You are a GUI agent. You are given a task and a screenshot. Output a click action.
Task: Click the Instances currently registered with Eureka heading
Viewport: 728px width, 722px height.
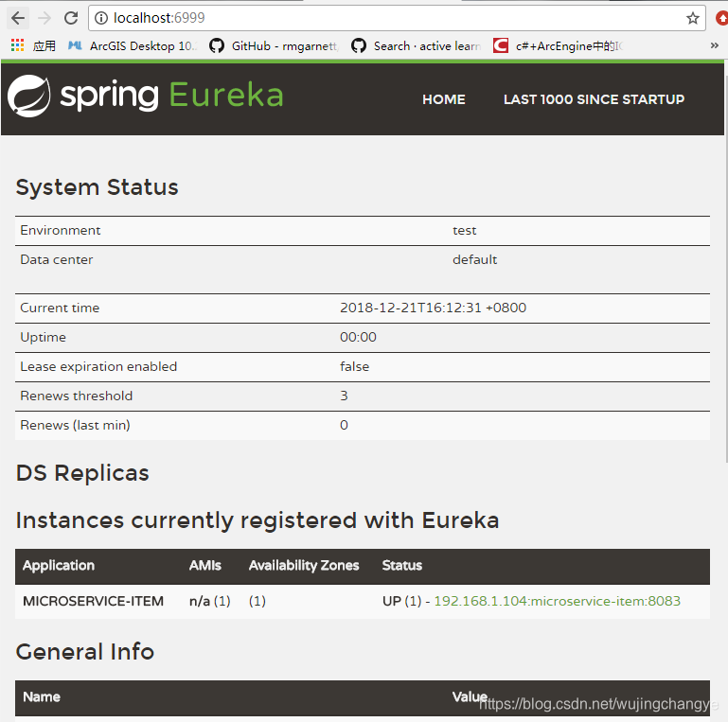(x=257, y=520)
